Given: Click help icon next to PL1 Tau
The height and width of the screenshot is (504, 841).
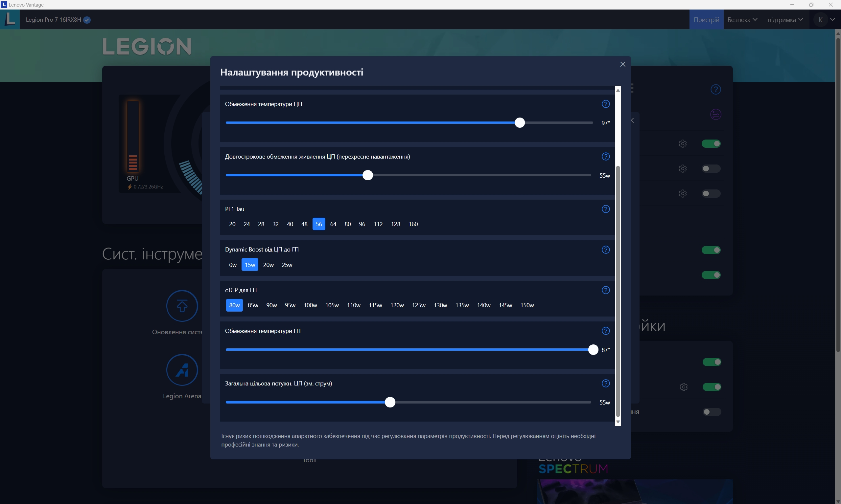Looking at the screenshot, I should 605,209.
